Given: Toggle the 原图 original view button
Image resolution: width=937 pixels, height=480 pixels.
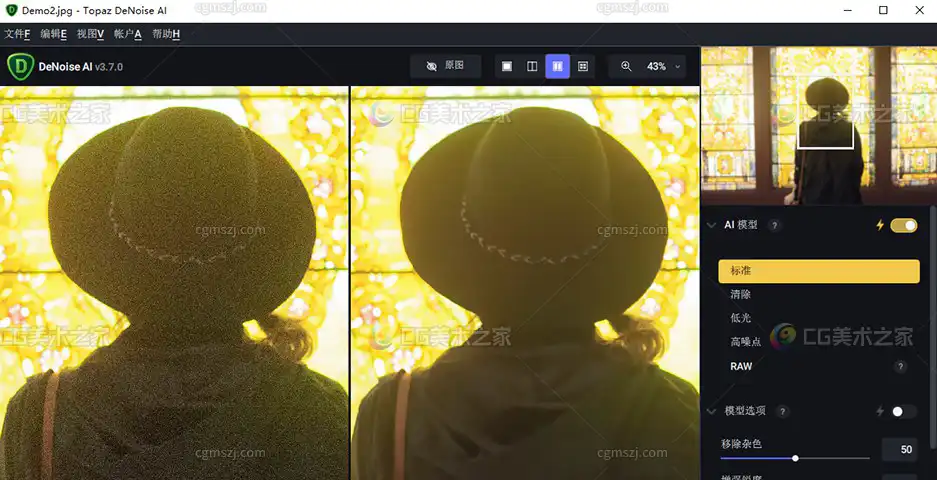Looking at the screenshot, I should click(x=445, y=66).
